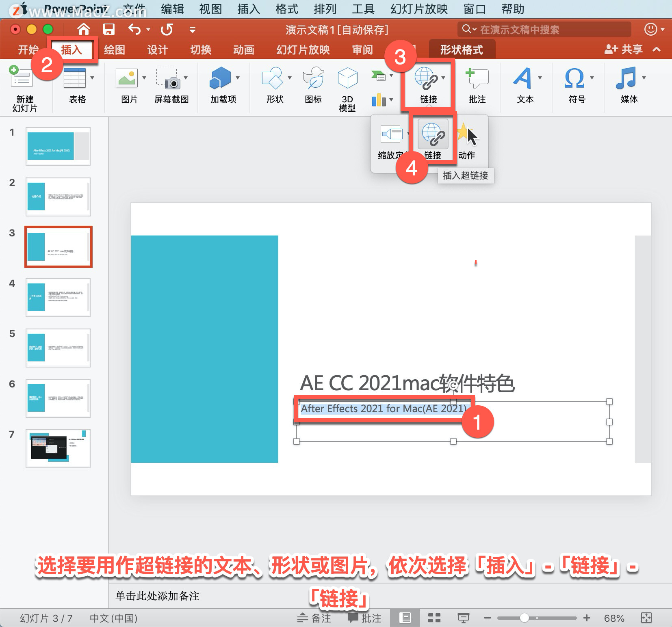Open the 绘图 Draw tab
The image size is (672, 627).
coord(114,50)
